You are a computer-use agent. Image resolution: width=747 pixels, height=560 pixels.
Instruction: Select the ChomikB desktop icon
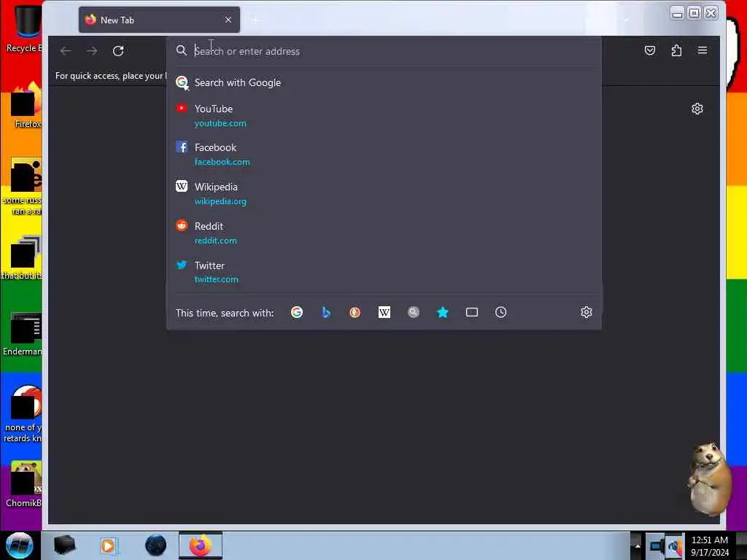tap(25, 485)
